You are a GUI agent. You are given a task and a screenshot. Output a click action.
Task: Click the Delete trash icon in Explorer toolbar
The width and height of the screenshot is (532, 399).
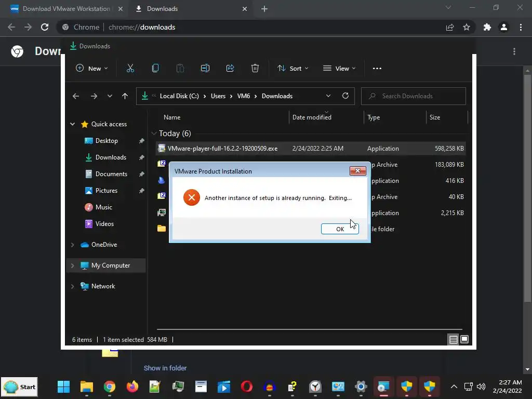click(255, 68)
